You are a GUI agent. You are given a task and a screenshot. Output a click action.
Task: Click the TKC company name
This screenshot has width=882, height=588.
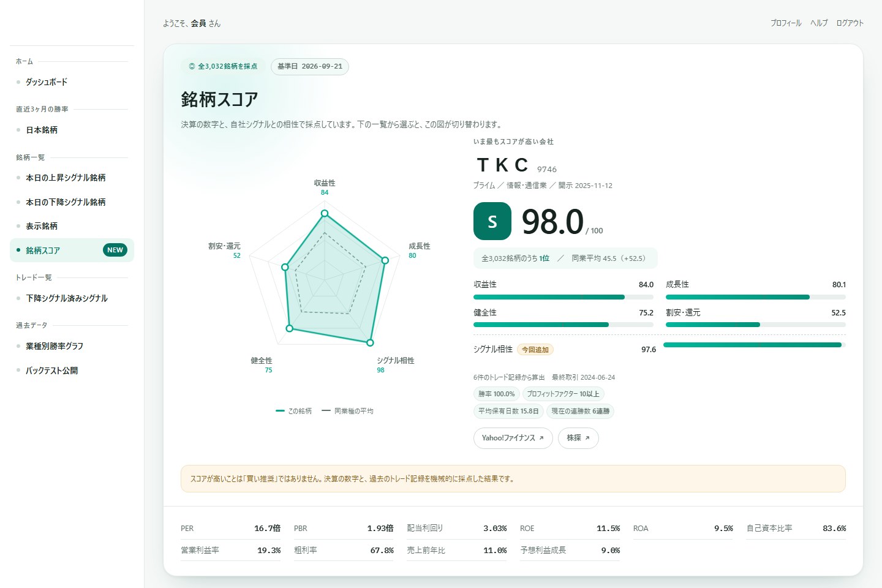pyautogui.click(x=502, y=165)
